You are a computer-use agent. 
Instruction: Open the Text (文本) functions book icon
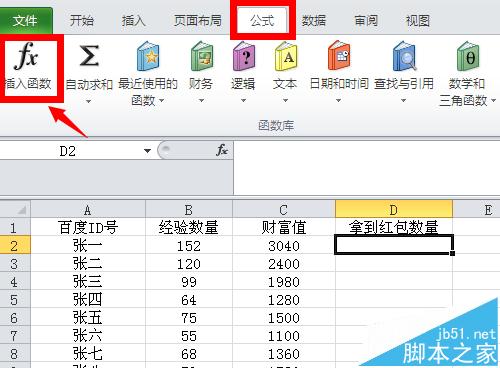click(286, 56)
